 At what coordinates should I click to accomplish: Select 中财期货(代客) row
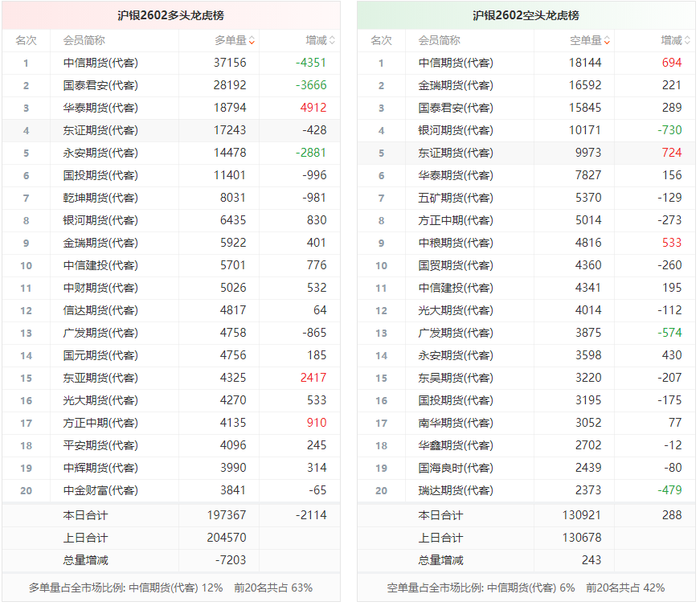[171, 288]
